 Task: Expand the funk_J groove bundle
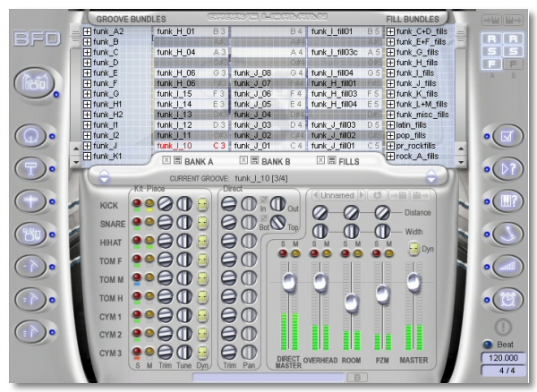[x=87, y=146]
